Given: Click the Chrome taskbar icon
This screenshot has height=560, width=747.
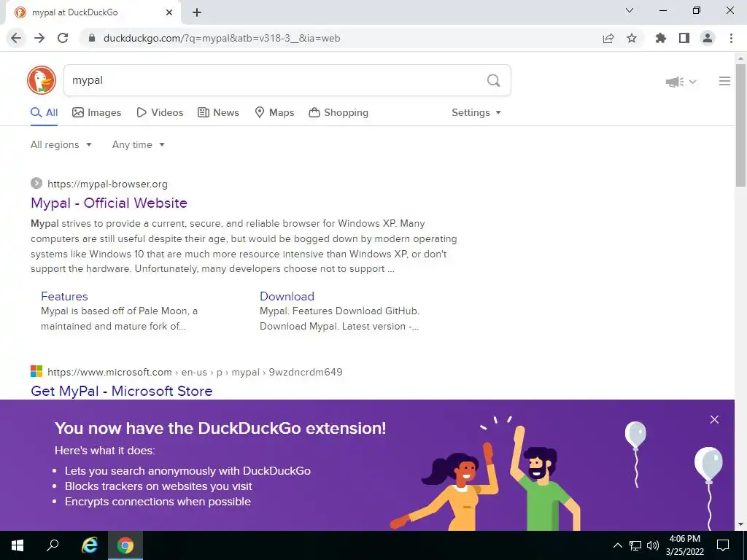Looking at the screenshot, I should pos(125,545).
